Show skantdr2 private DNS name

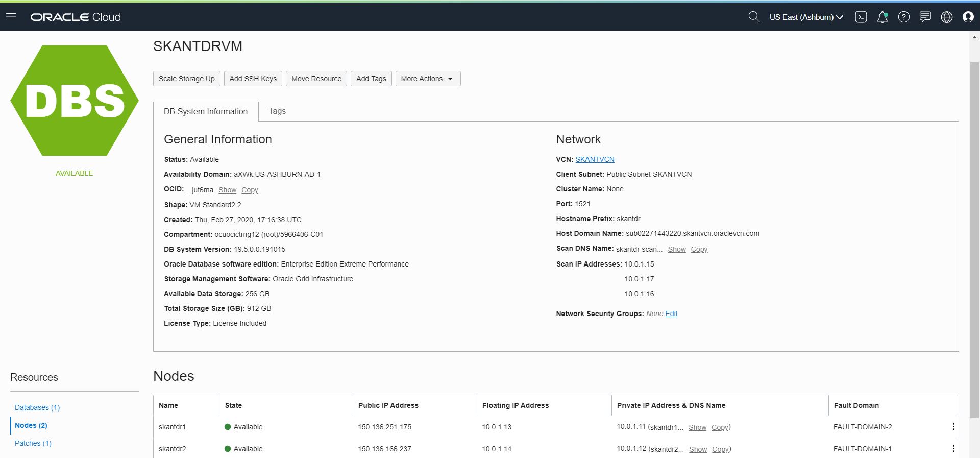[698, 449]
